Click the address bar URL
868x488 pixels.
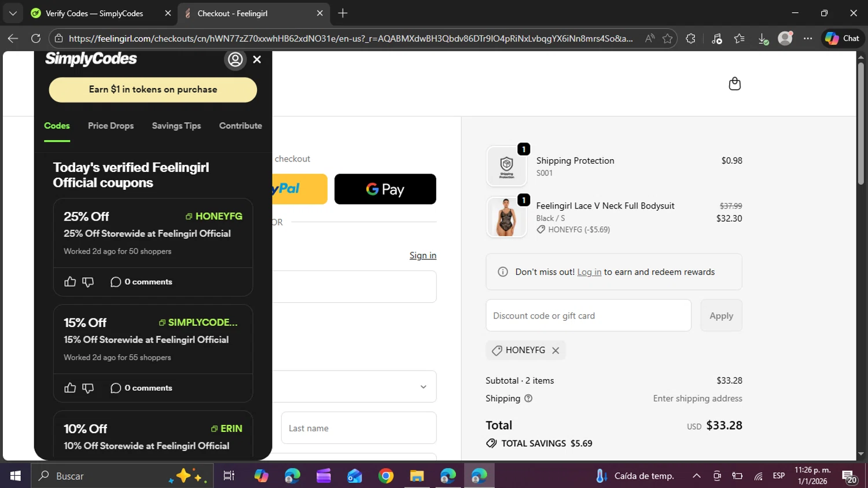[x=351, y=39]
